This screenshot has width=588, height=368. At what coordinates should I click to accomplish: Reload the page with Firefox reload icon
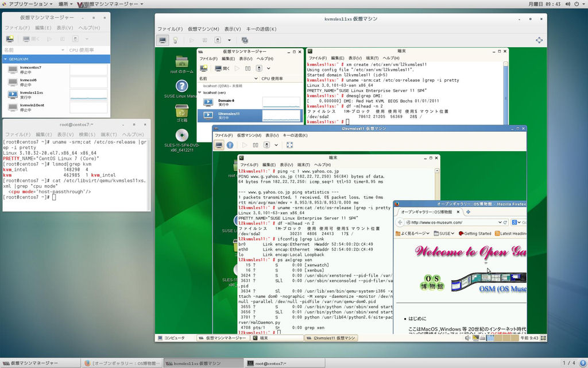coord(505,223)
